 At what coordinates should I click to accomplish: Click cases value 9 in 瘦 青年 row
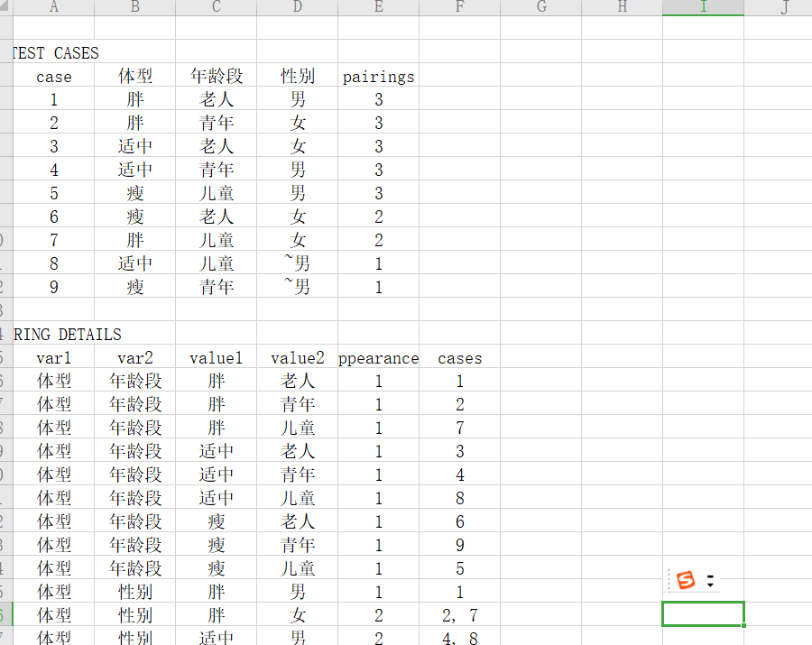[x=460, y=545]
